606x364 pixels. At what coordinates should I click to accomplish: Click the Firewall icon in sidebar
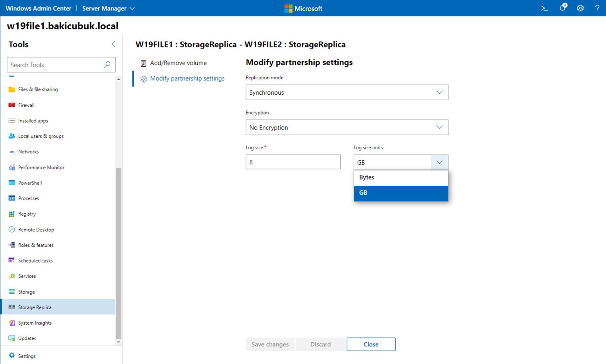(12, 105)
